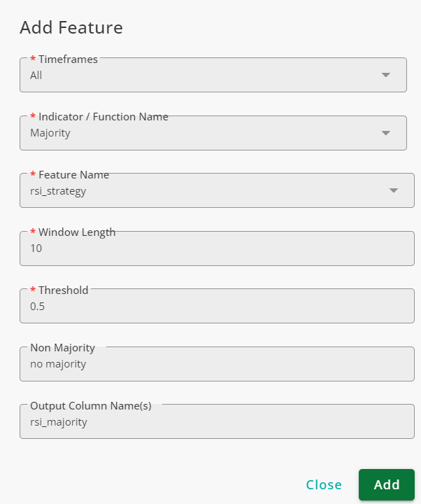Click the Output Column Name(s) label

[91, 405]
